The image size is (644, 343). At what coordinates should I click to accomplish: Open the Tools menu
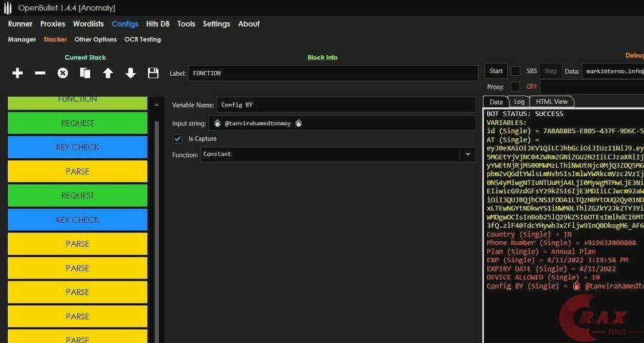pos(186,24)
